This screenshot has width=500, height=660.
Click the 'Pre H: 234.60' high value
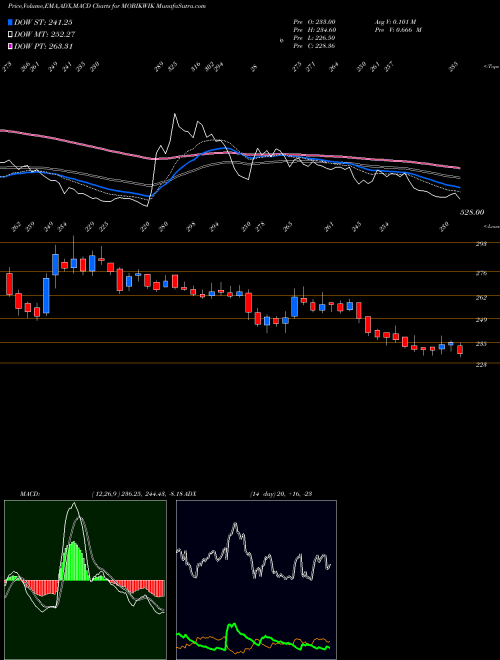[314, 30]
